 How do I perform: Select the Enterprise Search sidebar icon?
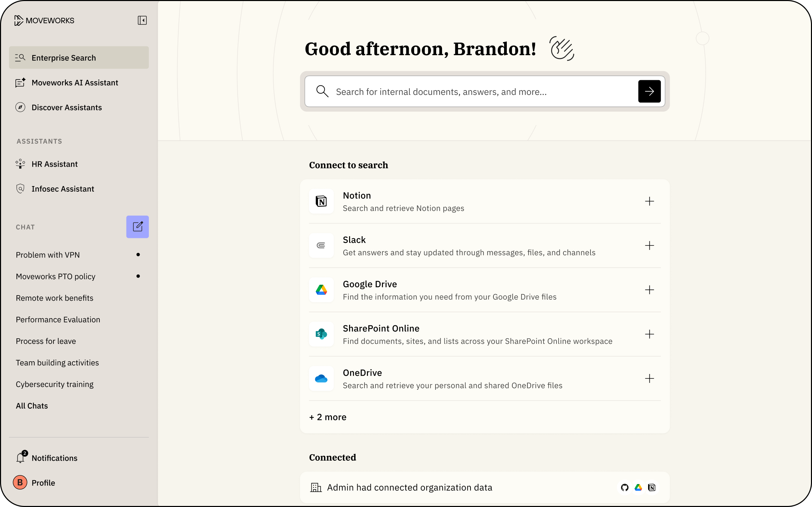20,57
